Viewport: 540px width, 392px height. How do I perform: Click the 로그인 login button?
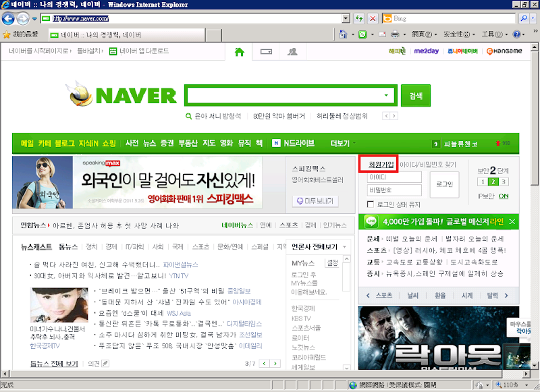tap(444, 184)
